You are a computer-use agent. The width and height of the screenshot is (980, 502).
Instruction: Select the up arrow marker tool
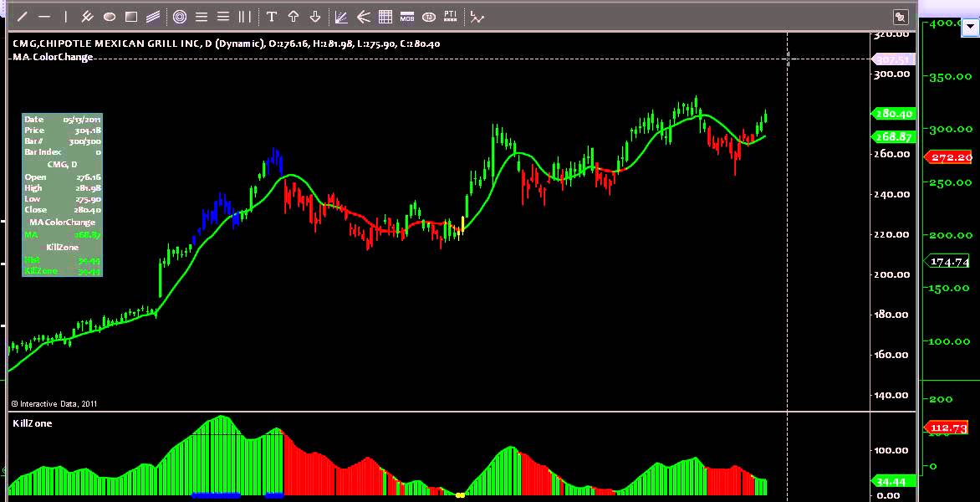tap(293, 17)
